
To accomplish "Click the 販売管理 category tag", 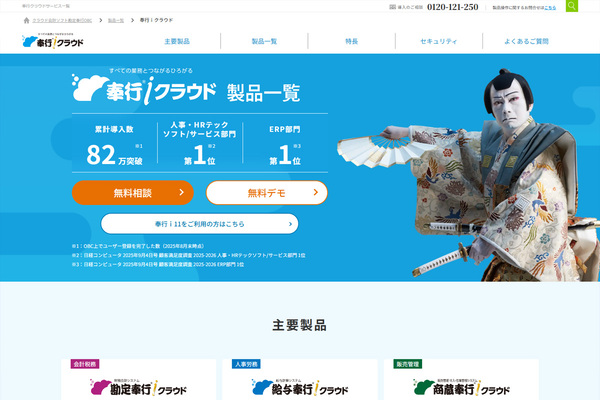I will pyautogui.click(x=408, y=364).
